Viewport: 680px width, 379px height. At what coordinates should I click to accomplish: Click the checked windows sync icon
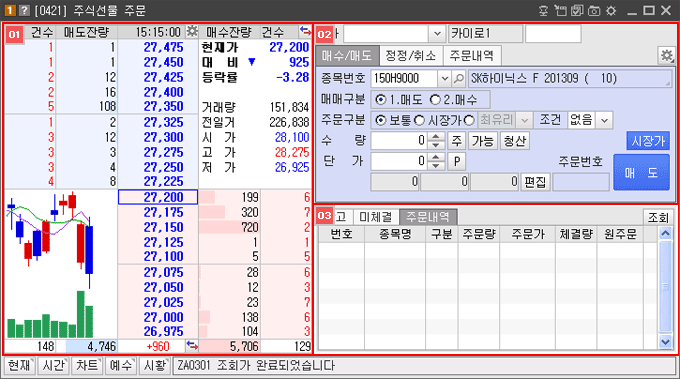tap(577, 10)
